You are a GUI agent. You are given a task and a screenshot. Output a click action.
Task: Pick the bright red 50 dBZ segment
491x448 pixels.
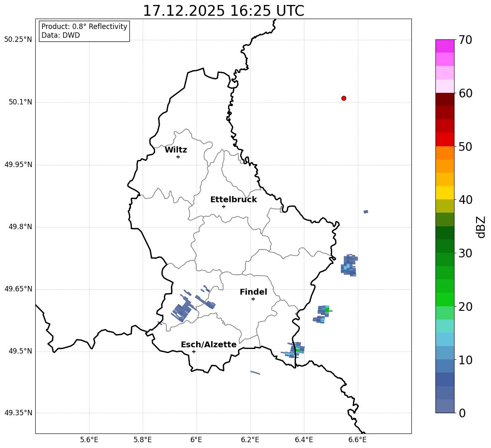click(445, 140)
